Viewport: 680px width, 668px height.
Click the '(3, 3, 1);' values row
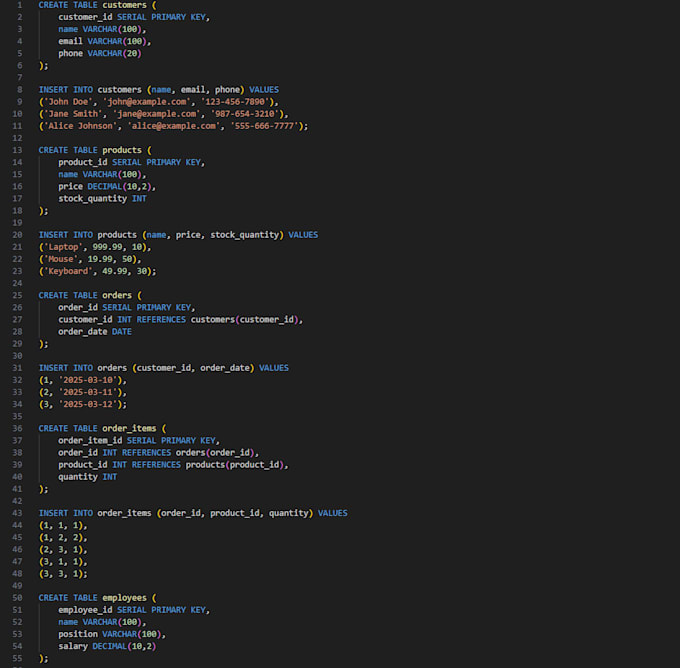pyautogui.click(x=63, y=574)
